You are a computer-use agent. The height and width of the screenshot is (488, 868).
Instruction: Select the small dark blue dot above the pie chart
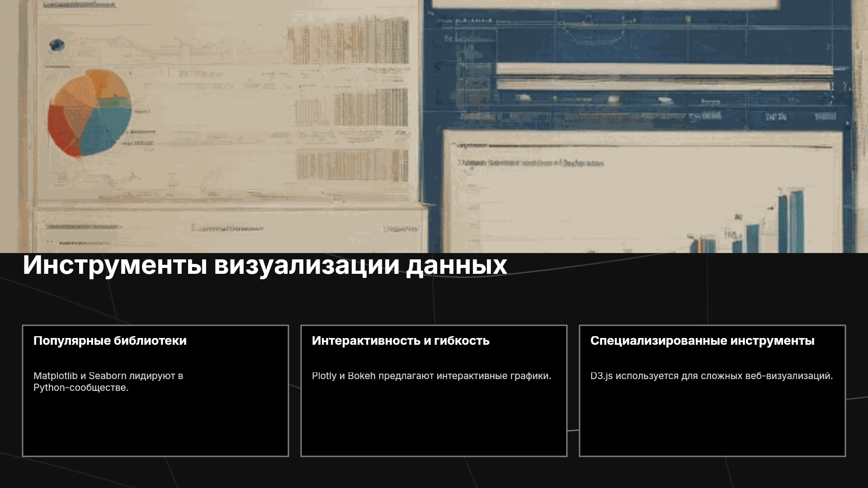tap(57, 45)
